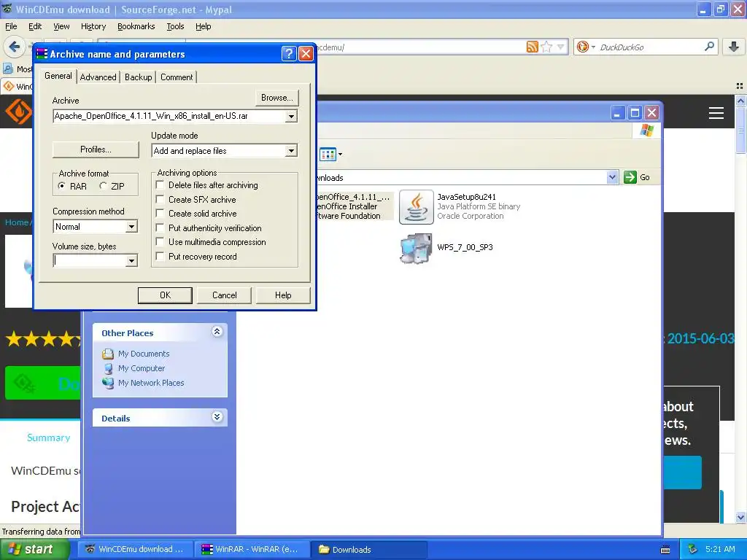The image size is (747, 560).
Task: Select the WPS_7_00_SP3 installer icon
Action: pos(416,248)
